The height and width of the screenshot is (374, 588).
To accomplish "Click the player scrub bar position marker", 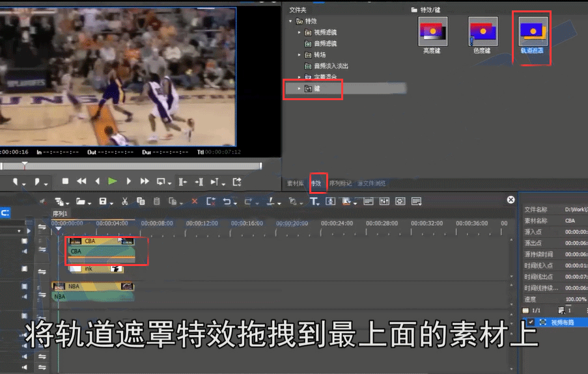I will pyautogui.click(x=24, y=165).
